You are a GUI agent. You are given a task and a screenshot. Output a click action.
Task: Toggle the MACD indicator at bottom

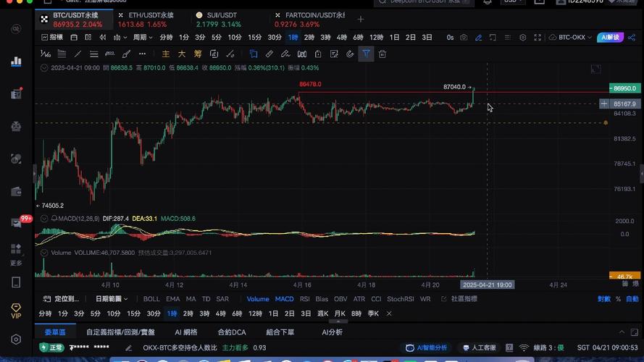[x=284, y=299]
